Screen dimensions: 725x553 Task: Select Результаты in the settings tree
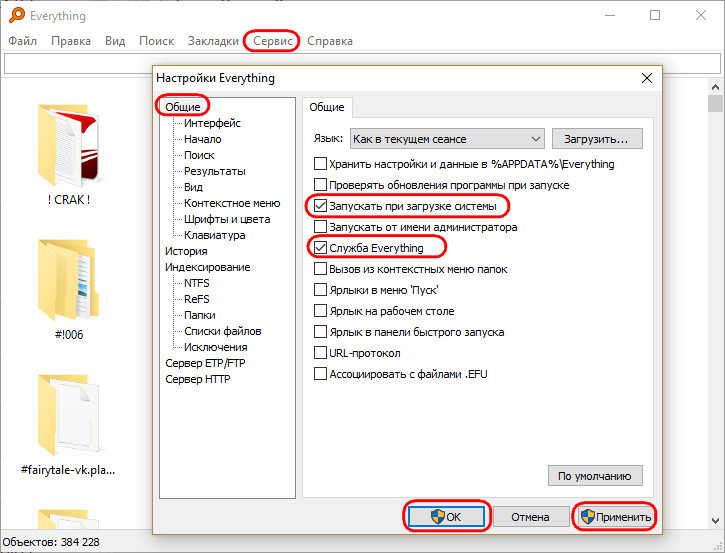[x=215, y=171]
